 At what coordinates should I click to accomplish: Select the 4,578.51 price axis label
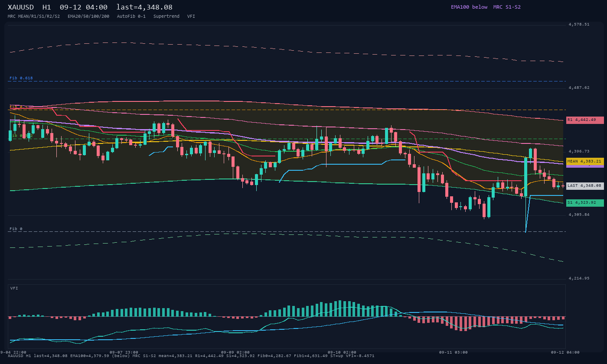tap(579, 25)
